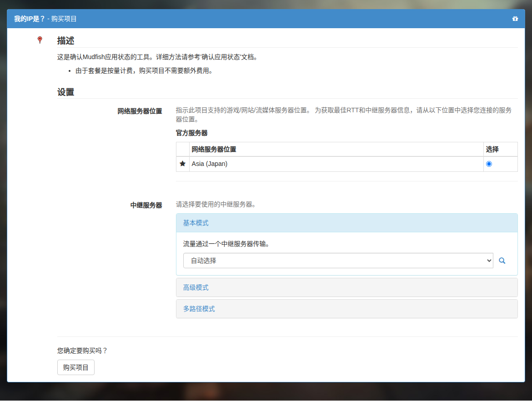Image resolution: width=532 pixels, height=401 pixels.
Task: Click the 网络服务器位置 table column header
Action: click(x=336, y=149)
